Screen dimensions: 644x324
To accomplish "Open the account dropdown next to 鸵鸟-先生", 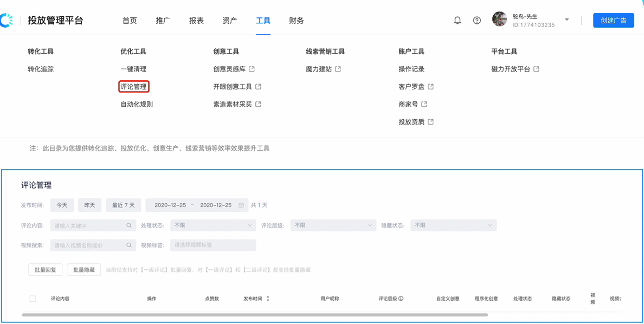I will tap(567, 20).
